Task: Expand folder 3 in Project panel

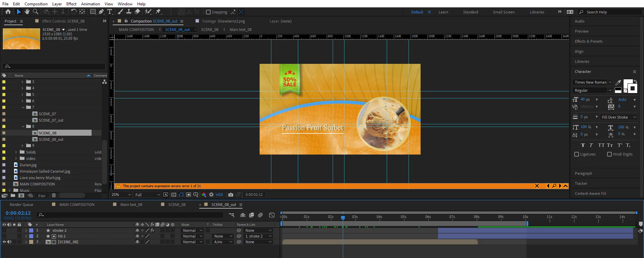Action: click(22, 82)
